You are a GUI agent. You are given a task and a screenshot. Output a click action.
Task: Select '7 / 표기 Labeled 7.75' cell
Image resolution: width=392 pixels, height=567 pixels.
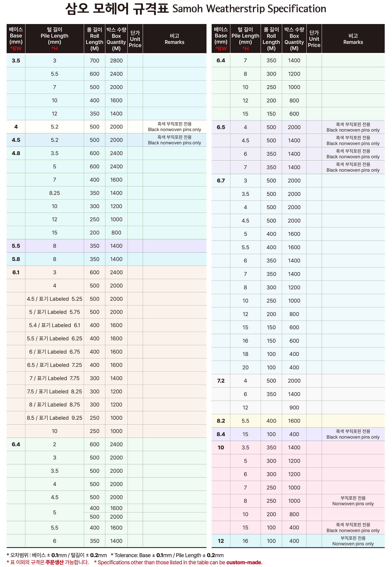point(54,378)
